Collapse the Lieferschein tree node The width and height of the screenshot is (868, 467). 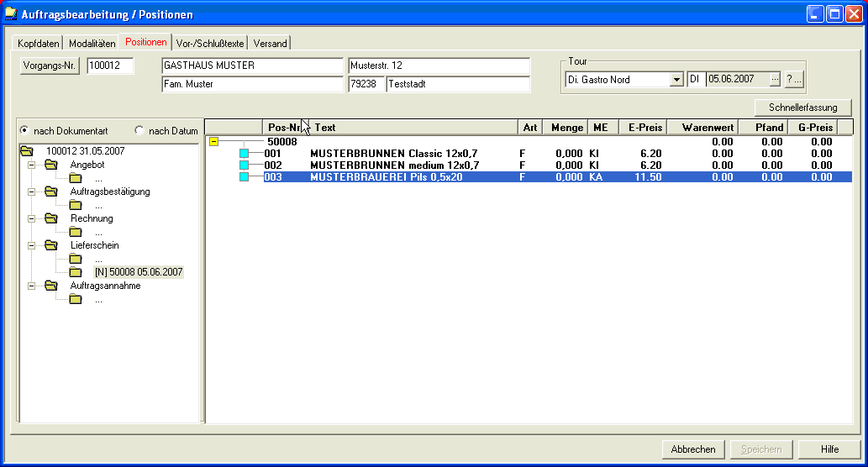tap(32, 245)
